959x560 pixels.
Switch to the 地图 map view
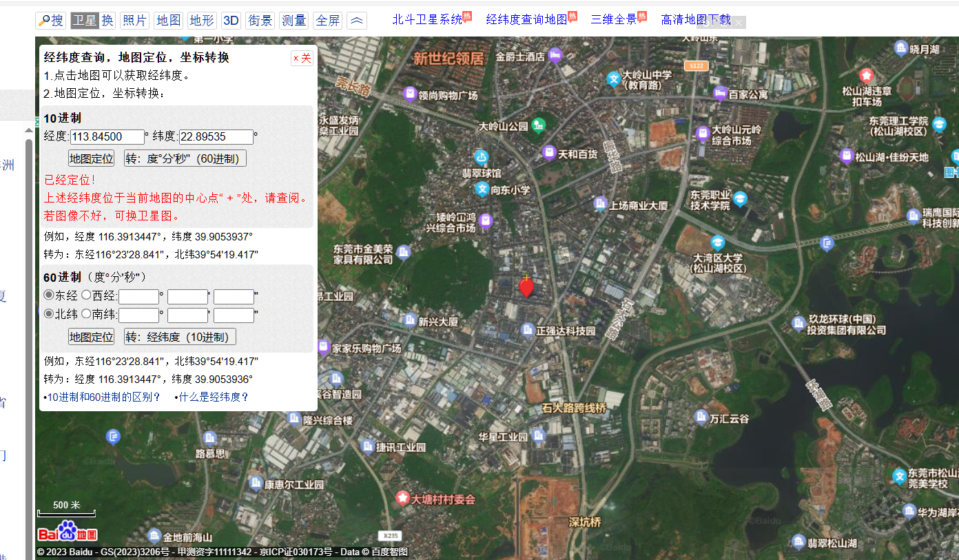point(168,21)
